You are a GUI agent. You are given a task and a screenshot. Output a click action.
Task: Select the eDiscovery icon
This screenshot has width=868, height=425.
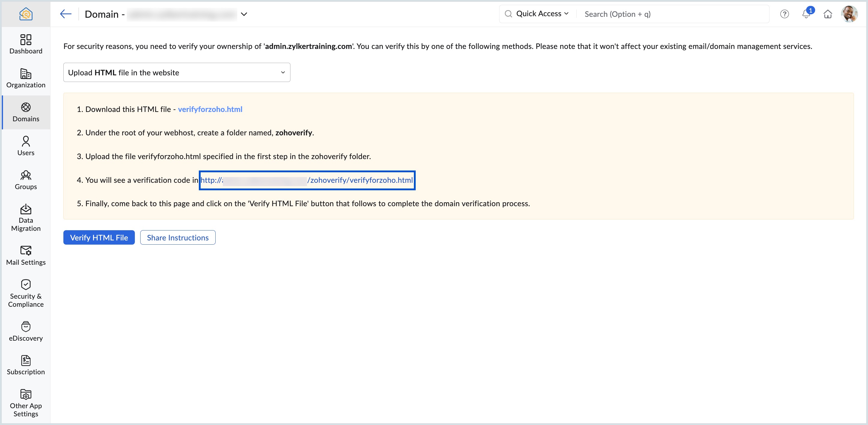pyautogui.click(x=25, y=332)
